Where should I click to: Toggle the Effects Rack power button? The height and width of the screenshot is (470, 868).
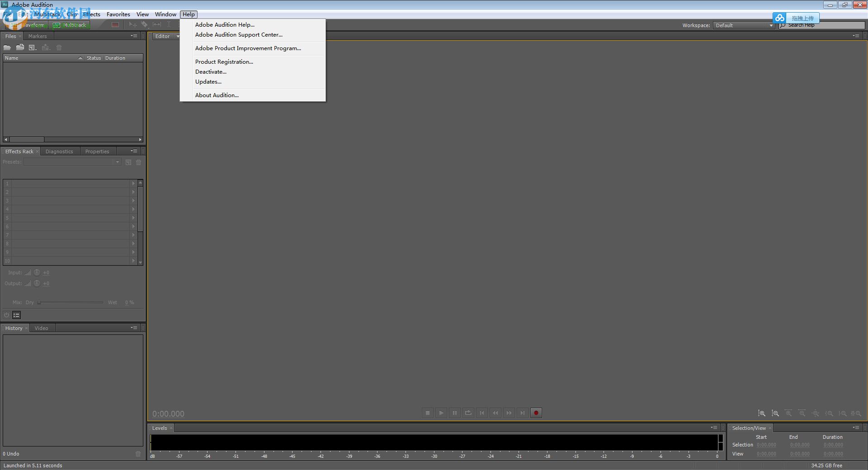pyautogui.click(x=6, y=315)
